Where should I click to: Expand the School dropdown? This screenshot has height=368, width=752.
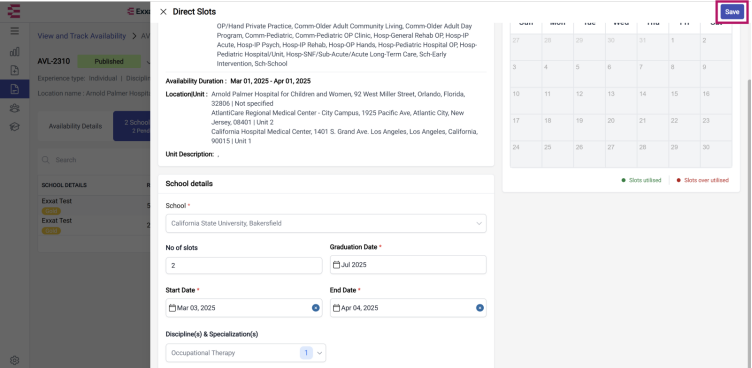coord(326,224)
